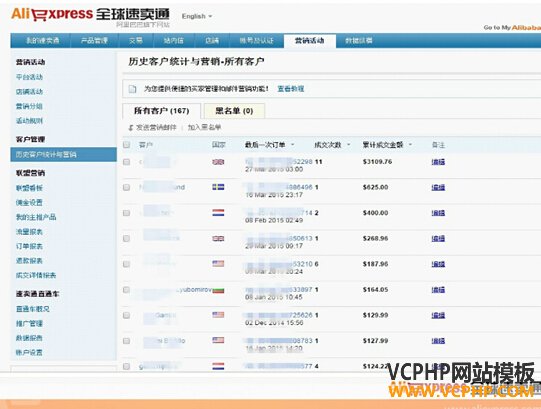Open the 我的速卖通 navigation tab

pyautogui.click(x=43, y=40)
